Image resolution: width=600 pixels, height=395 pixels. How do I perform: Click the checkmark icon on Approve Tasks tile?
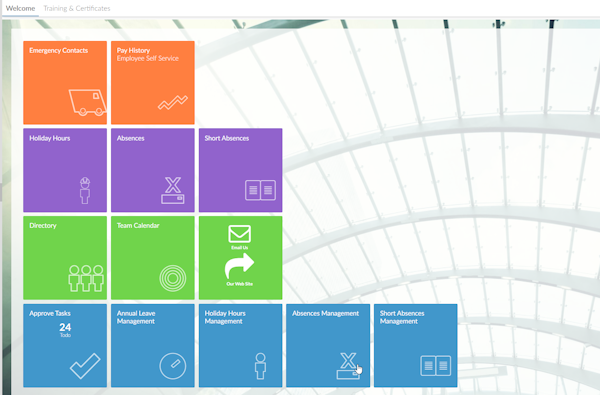click(85, 366)
